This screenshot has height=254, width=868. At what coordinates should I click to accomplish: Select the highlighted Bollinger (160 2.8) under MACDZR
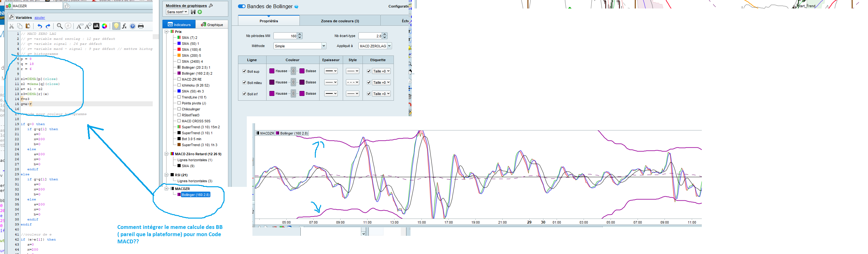point(196,195)
